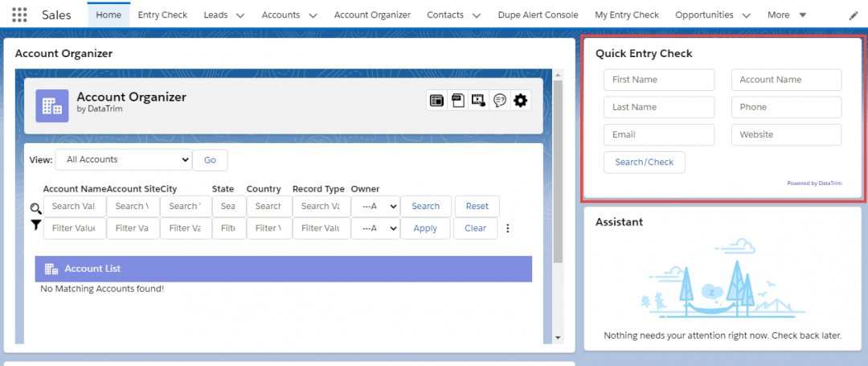Click the document icon in Account Organizer header
The height and width of the screenshot is (366, 868).
458,101
